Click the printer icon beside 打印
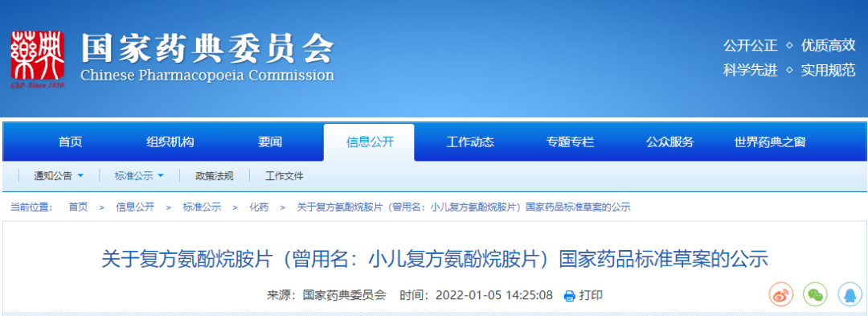The width and height of the screenshot is (868, 316). tap(569, 296)
